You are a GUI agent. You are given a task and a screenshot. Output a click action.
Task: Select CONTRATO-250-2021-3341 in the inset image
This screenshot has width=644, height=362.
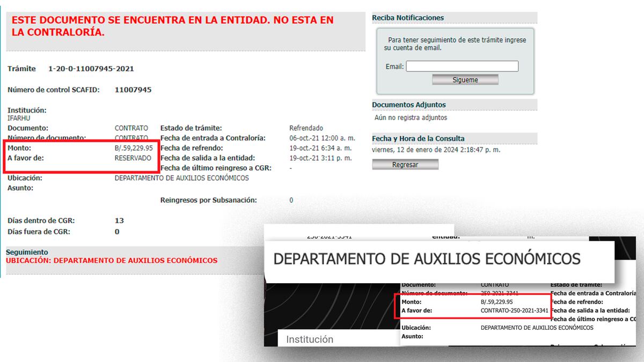(x=514, y=311)
